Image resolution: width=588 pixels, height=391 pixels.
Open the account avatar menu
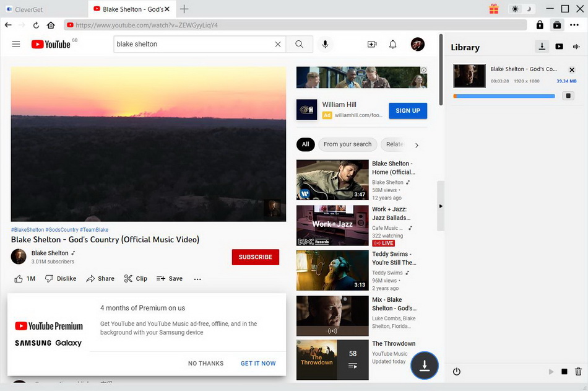[x=417, y=45]
